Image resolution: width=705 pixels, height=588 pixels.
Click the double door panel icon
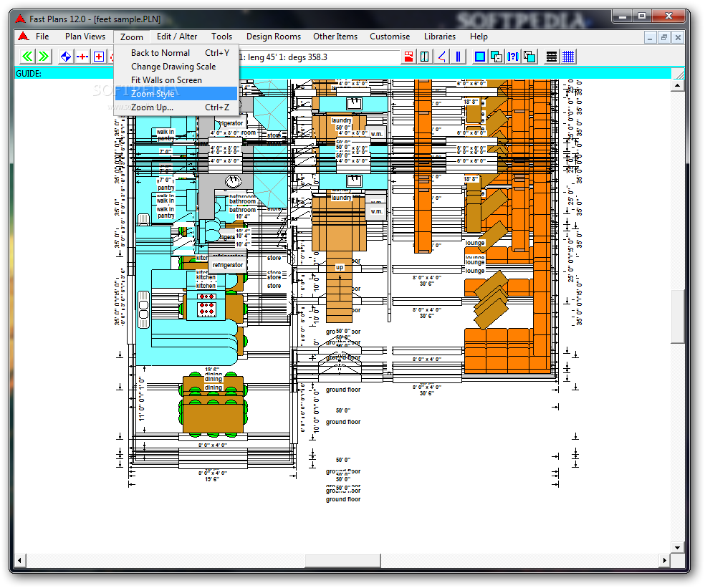pyautogui.click(x=424, y=57)
